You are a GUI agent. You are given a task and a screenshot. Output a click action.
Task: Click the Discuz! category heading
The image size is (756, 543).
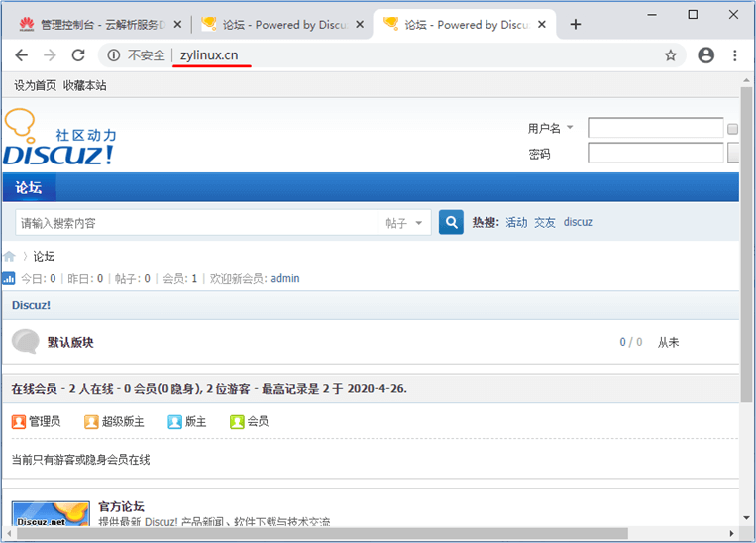[x=31, y=305]
